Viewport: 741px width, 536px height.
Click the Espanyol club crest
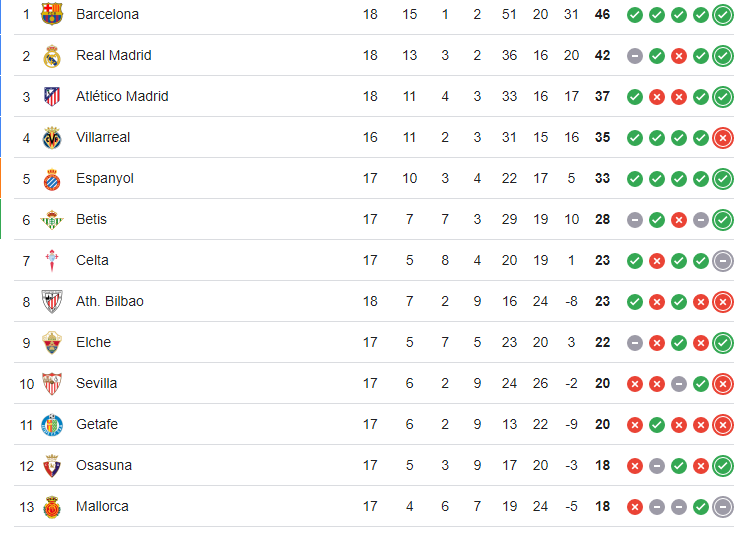(x=51, y=178)
